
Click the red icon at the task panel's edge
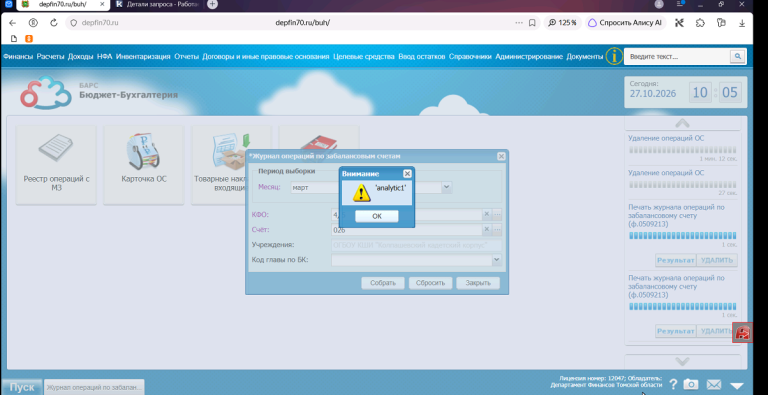[743, 332]
